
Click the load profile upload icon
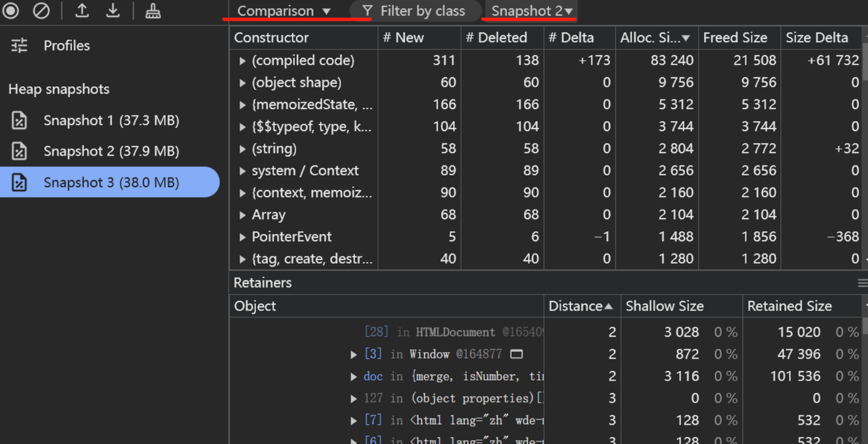82,10
